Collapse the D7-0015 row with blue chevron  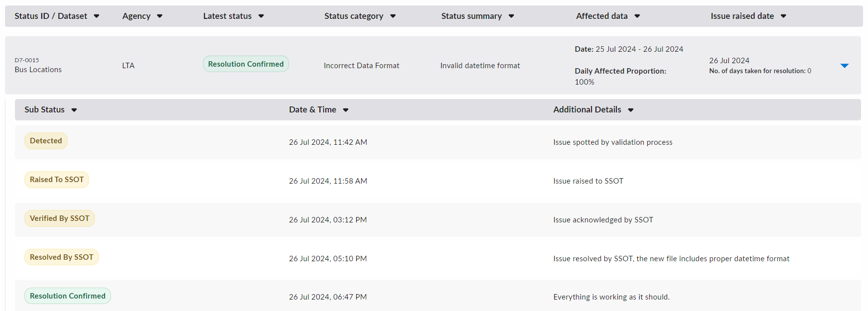845,66
